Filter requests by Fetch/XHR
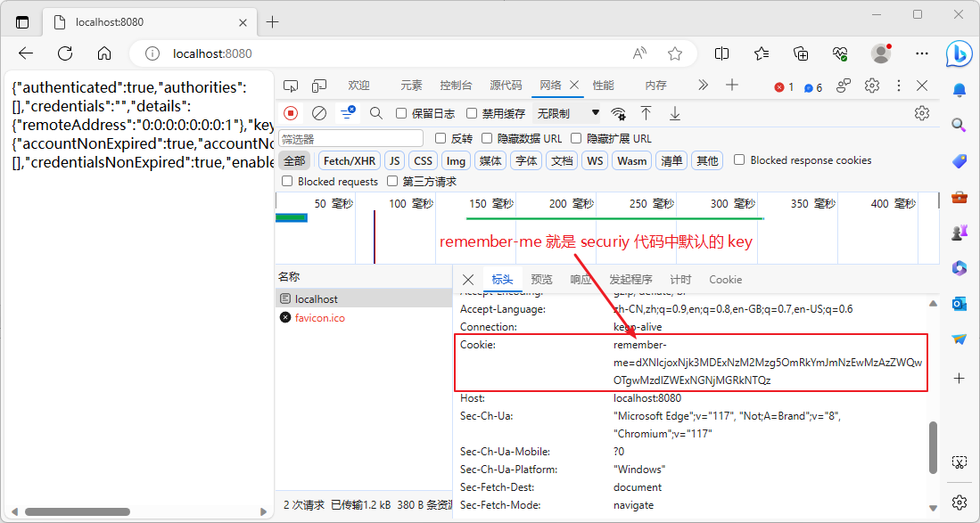 point(350,161)
